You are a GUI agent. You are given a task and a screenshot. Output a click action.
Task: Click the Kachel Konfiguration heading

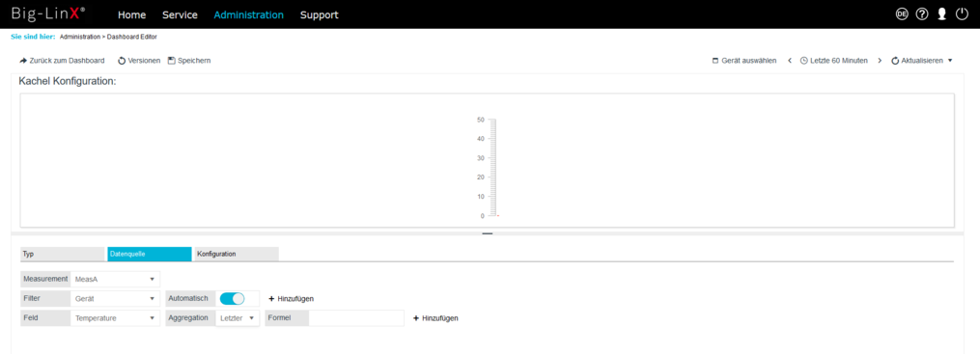[x=69, y=81]
